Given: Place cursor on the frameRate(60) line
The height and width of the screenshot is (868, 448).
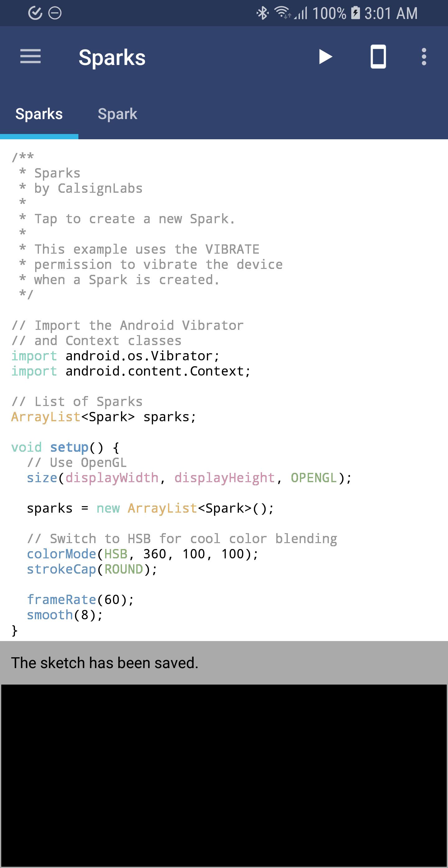Looking at the screenshot, I should [x=81, y=599].
